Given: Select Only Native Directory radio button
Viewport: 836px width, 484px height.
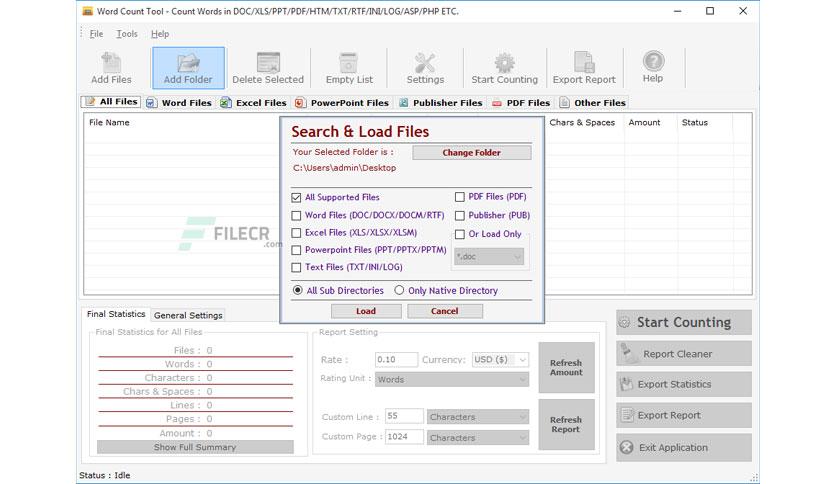Looking at the screenshot, I should 399,291.
